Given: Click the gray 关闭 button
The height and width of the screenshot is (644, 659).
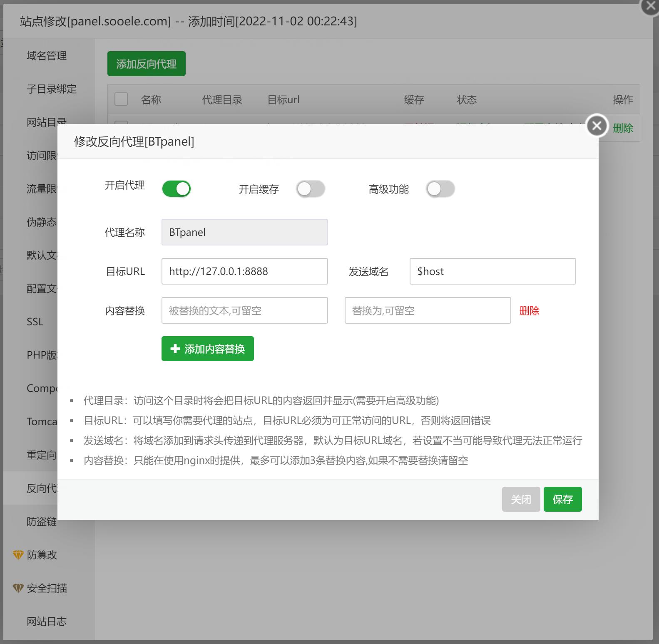Looking at the screenshot, I should (521, 499).
